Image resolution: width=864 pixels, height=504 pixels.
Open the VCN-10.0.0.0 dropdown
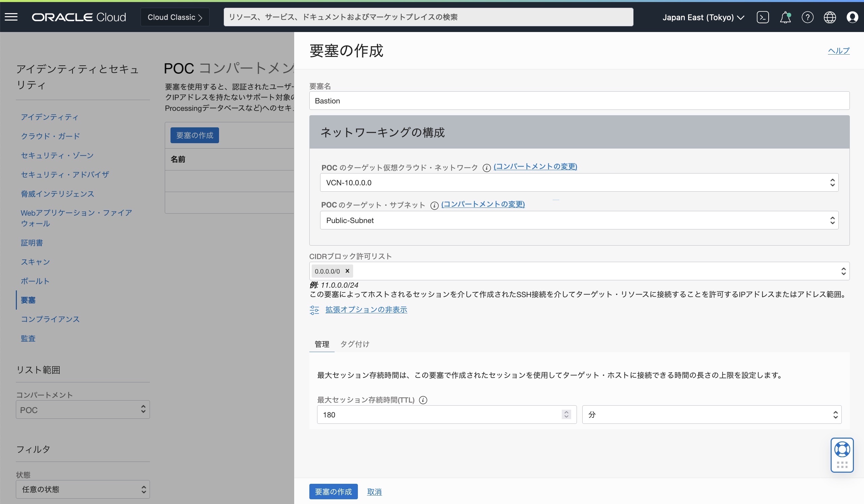coord(832,182)
